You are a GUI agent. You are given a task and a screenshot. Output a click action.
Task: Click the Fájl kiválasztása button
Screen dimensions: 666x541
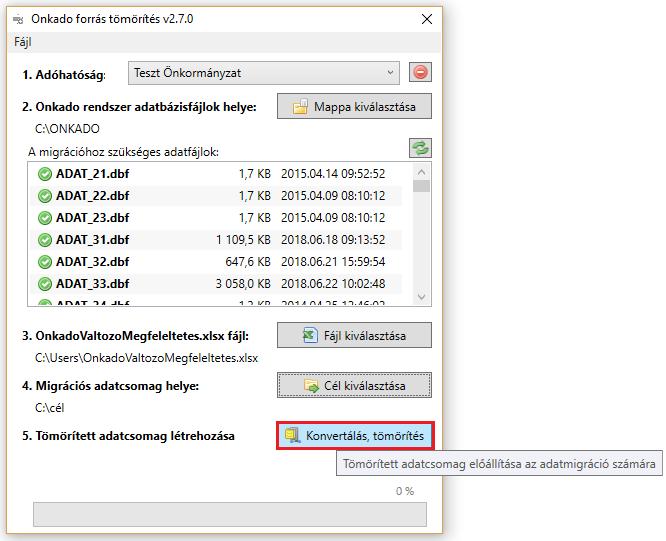[x=354, y=335]
